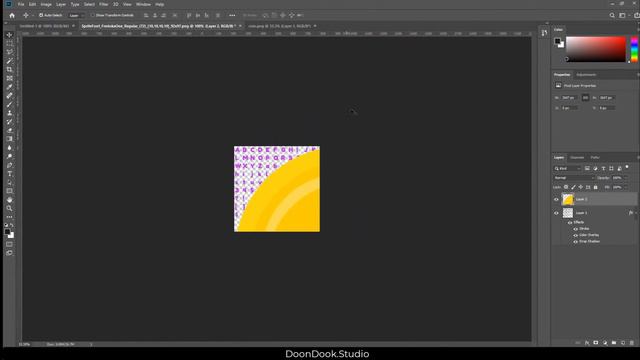Toggle the Stroke effect visibility
The height and width of the screenshot is (360, 640).
pos(576,229)
